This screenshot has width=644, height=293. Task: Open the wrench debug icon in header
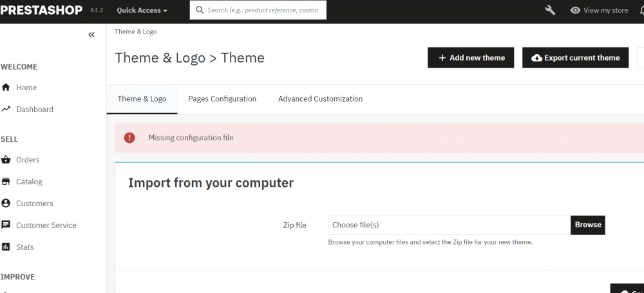(550, 10)
